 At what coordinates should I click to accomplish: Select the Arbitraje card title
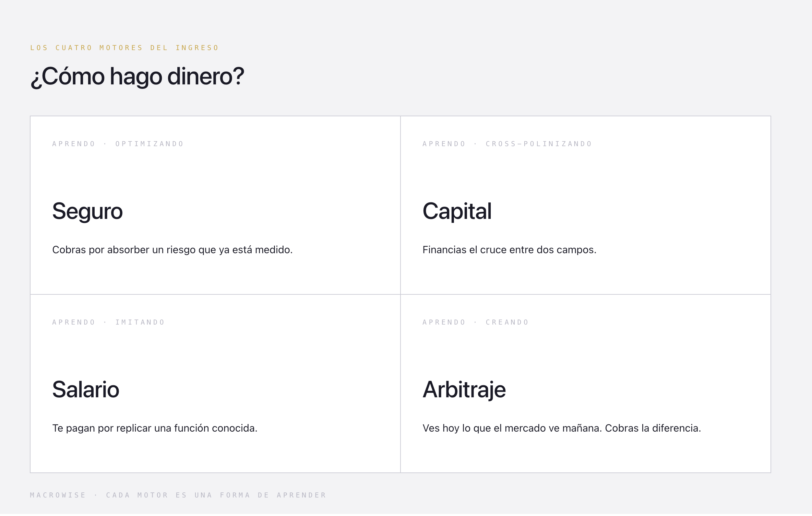(464, 390)
